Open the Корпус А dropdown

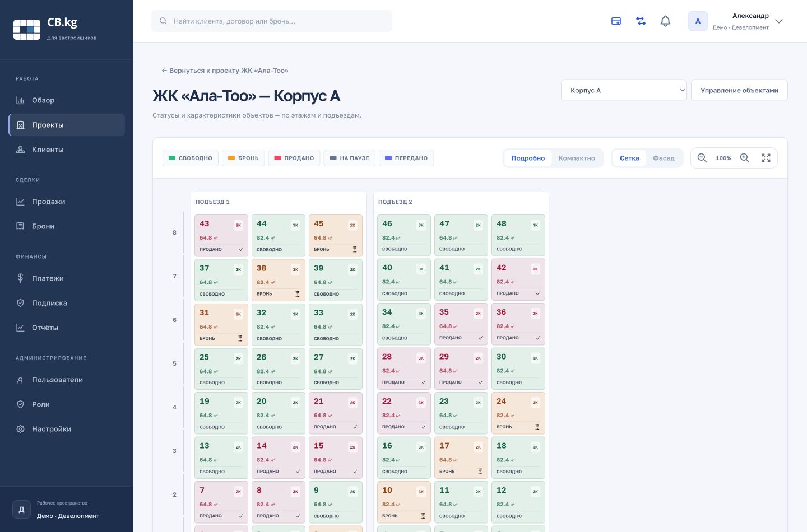(x=624, y=90)
